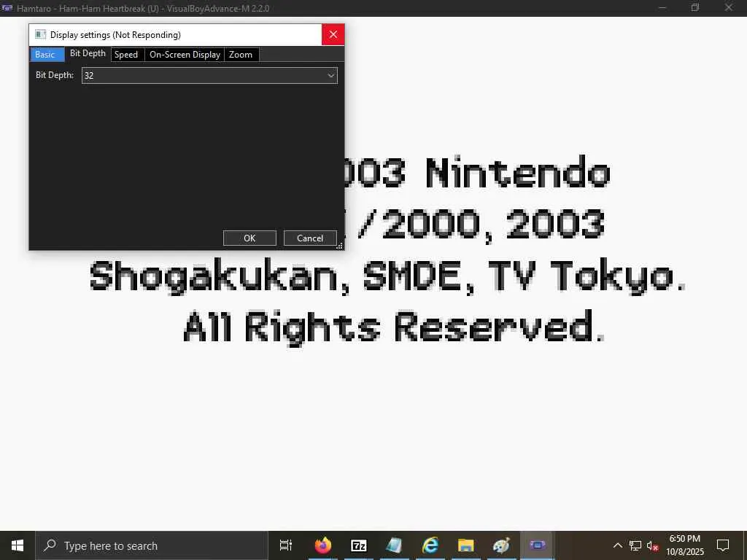This screenshot has height=560, width=747.
Task: Open the Speed tab
Action: pos(127,55)
